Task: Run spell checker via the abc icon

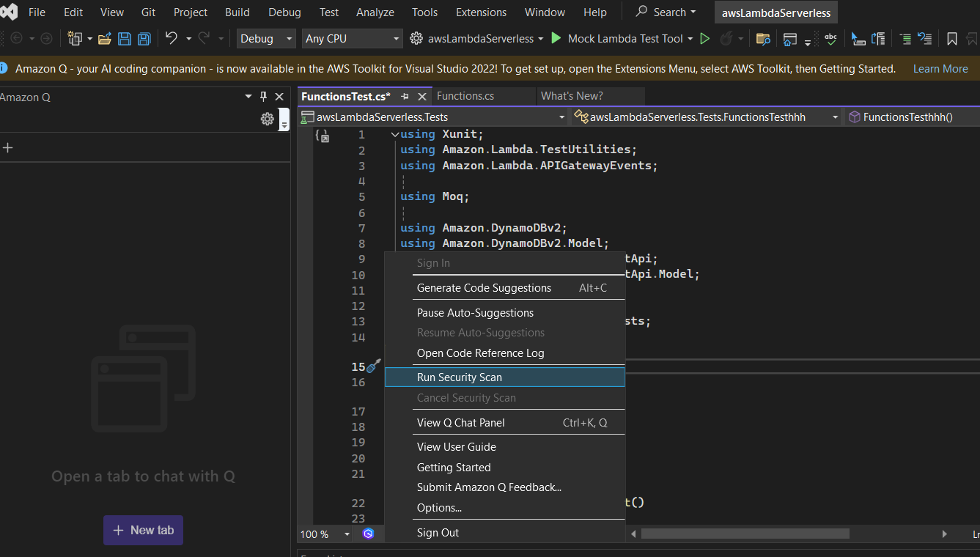Action: click(831, 39)
